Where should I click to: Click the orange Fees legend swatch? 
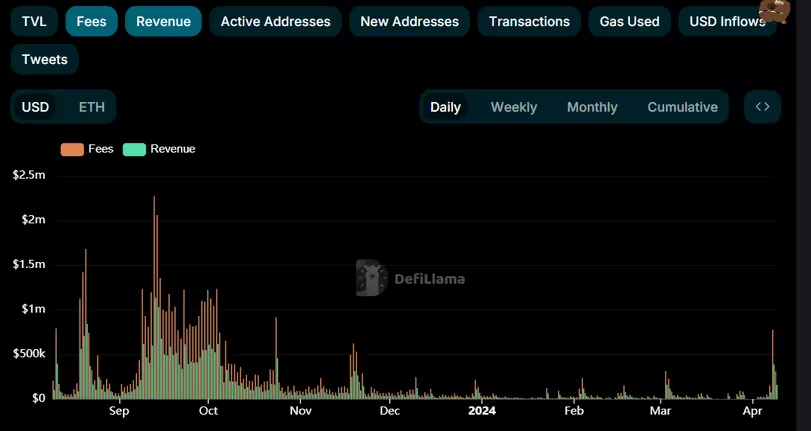(72, 149)
